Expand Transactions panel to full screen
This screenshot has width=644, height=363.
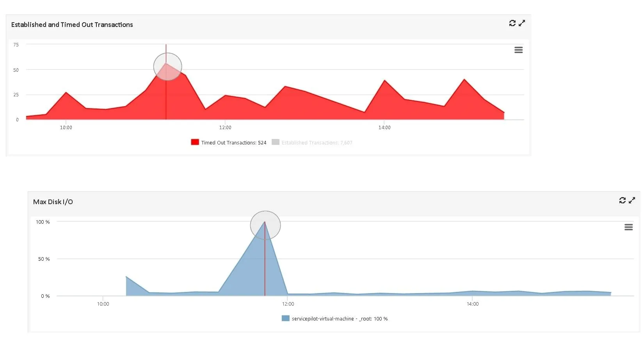click(x=522, y=23)
